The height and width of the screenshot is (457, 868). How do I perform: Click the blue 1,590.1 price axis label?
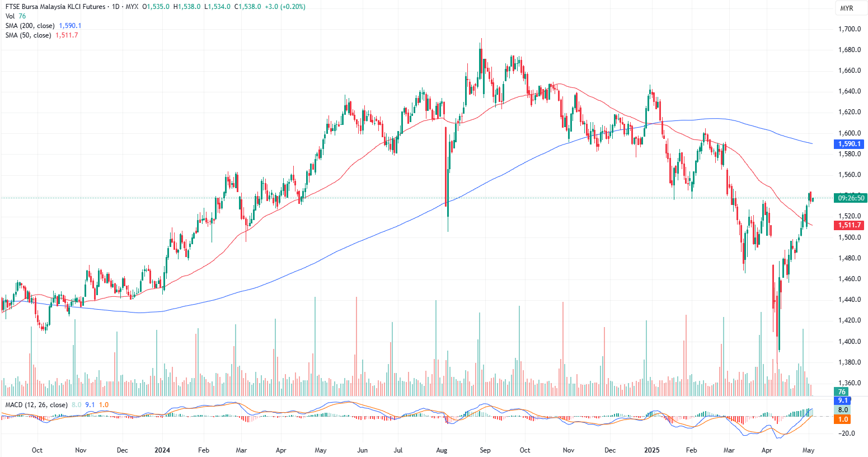(x=849, y=144)
